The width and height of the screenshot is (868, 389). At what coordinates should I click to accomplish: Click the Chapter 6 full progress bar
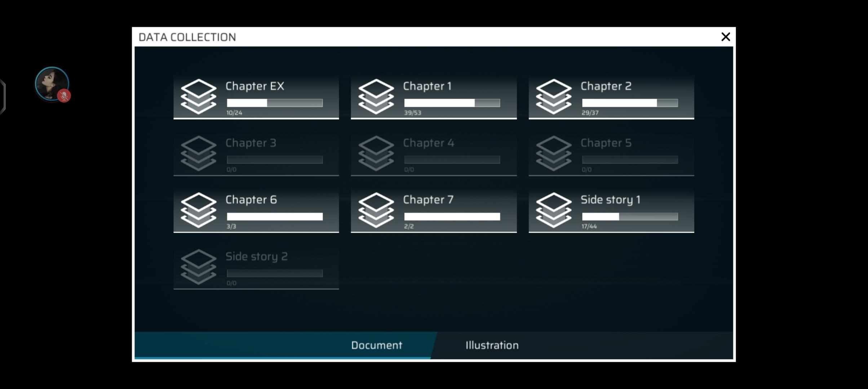coord(275,216)
